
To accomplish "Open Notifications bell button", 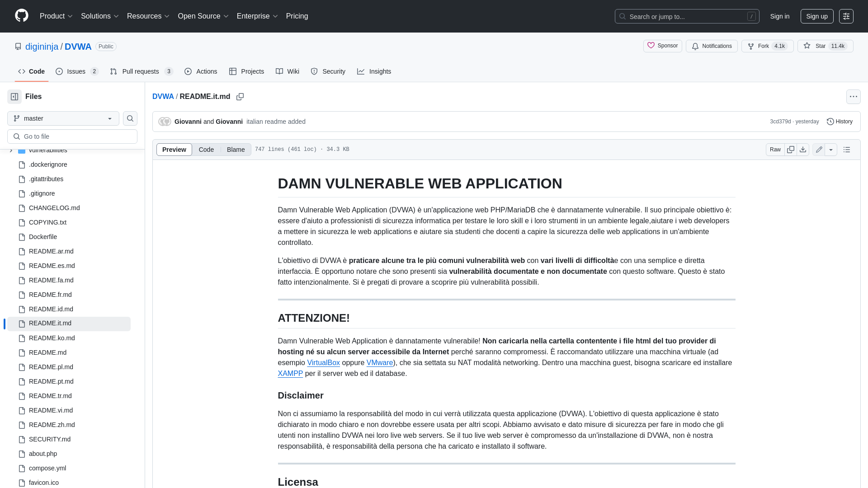I will point(712,46).
